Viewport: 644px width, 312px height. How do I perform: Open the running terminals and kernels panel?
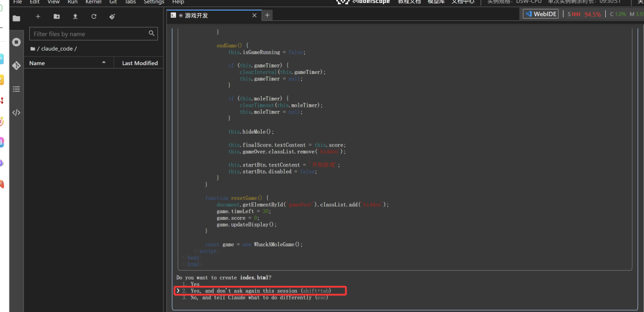tap(16, 42)
